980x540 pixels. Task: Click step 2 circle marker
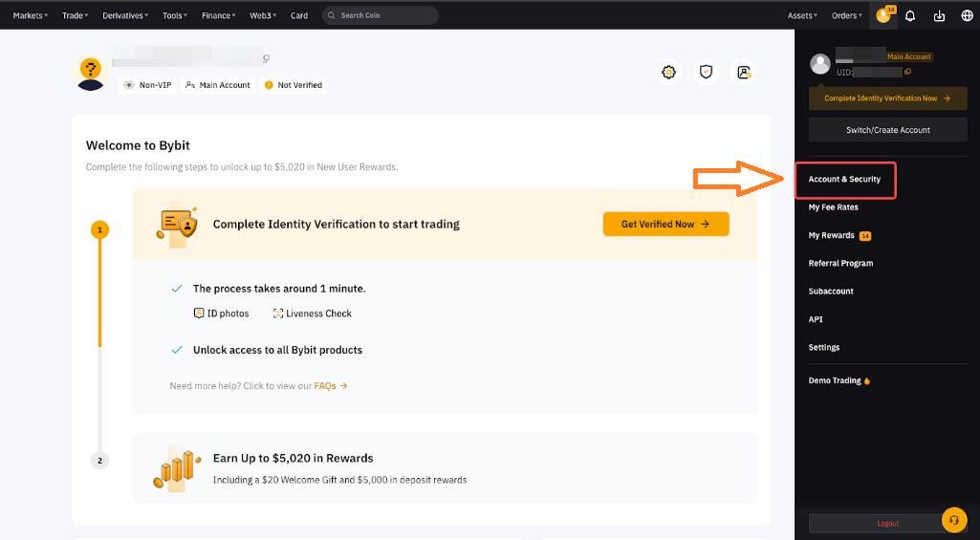click(100, 461)
